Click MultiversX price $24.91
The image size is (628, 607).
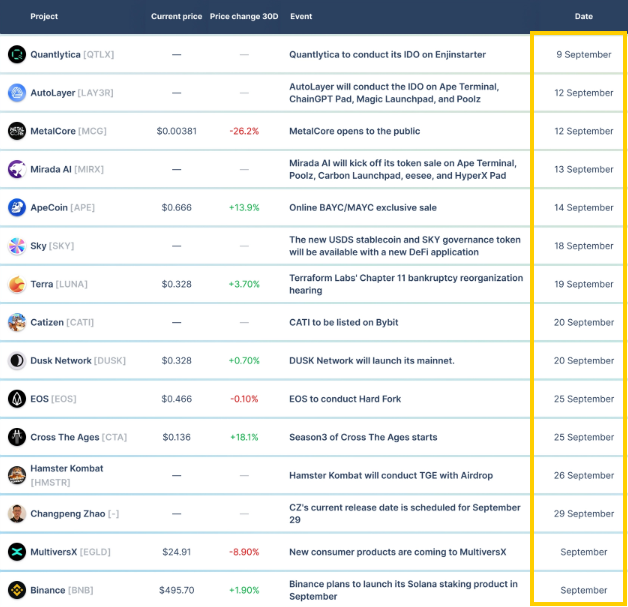coord(177,552)
